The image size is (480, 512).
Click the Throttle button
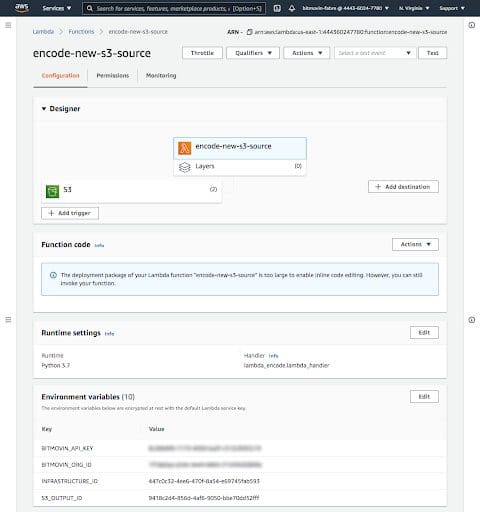[x=202, y=53]
